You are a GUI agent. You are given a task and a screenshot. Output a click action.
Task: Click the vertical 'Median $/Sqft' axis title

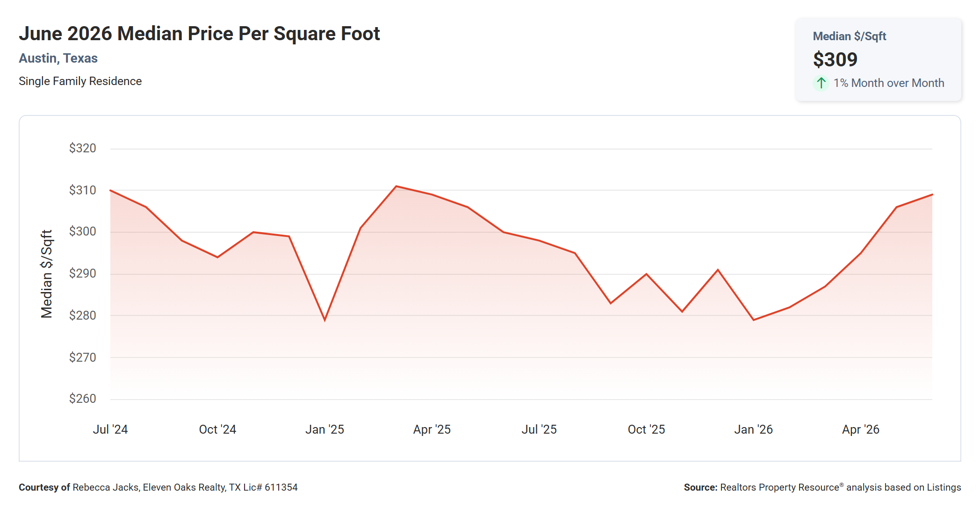(x=47, y=274)
